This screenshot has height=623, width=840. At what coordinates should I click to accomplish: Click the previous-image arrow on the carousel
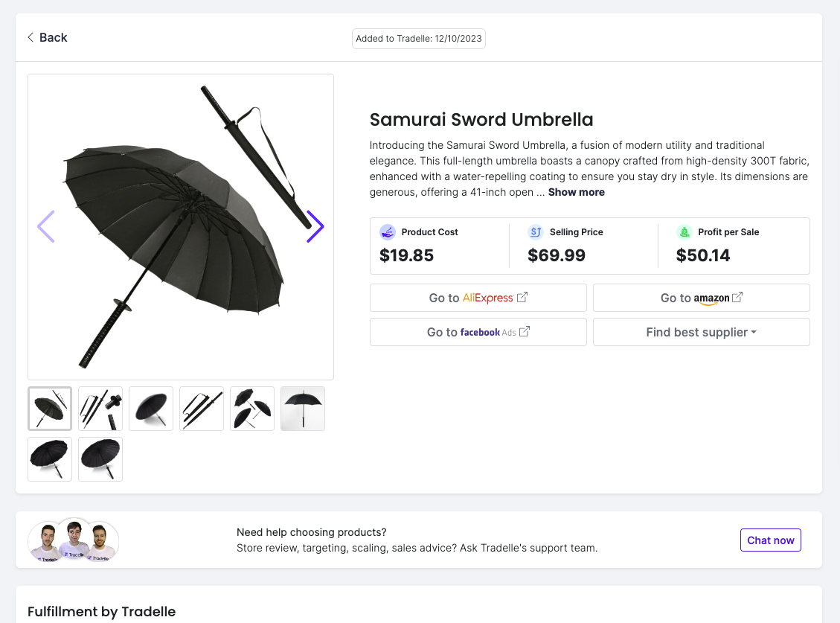click(x=46, y=227)
